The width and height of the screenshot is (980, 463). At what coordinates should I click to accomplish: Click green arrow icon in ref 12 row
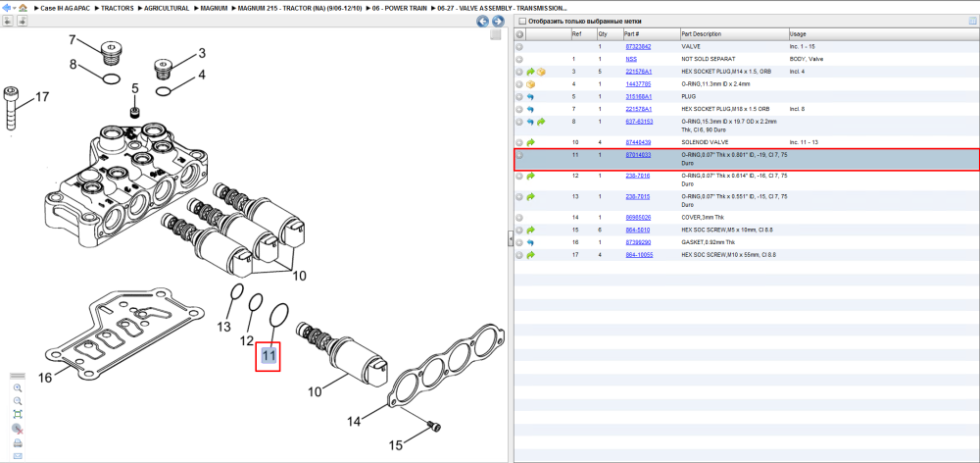point(530,177)
